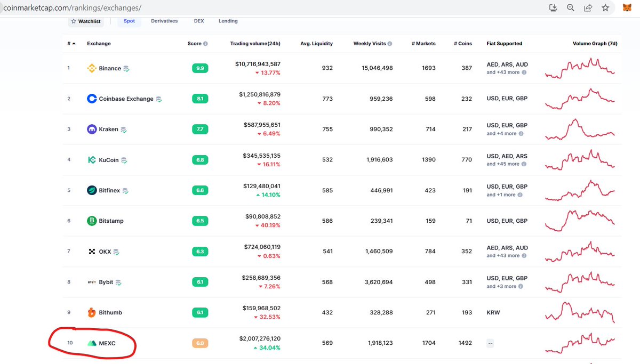Click the Bybit logo icon
640x364 pixels.
click(92, 282)
